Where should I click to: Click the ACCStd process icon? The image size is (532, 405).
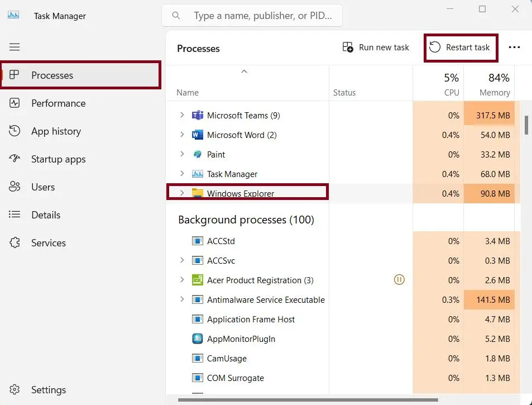[x=197, y=241]
